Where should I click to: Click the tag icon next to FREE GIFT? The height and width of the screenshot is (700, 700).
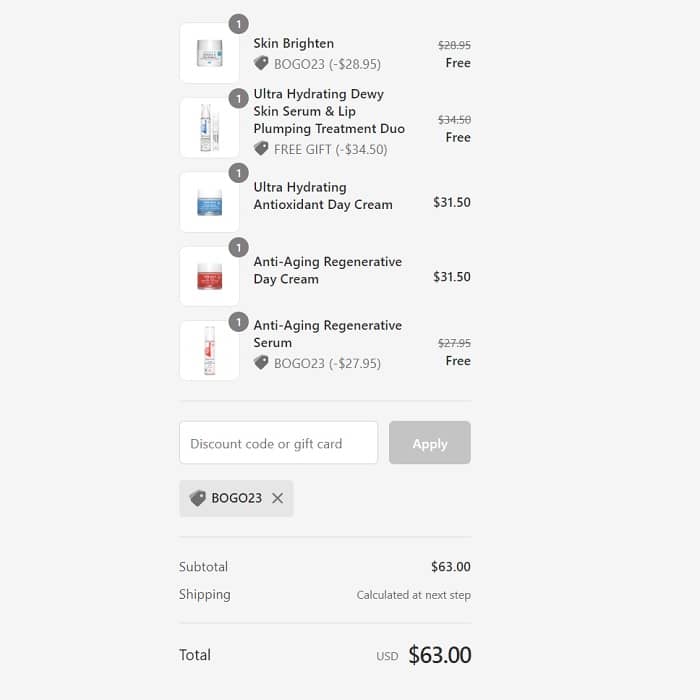[261, 149]
